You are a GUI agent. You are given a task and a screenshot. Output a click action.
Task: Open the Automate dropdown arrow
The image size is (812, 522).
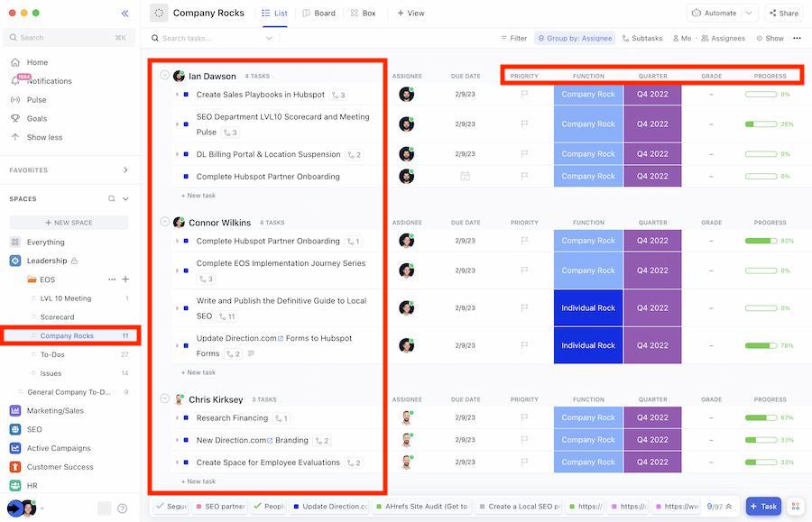pyautogui.click(x=751, y=13)
